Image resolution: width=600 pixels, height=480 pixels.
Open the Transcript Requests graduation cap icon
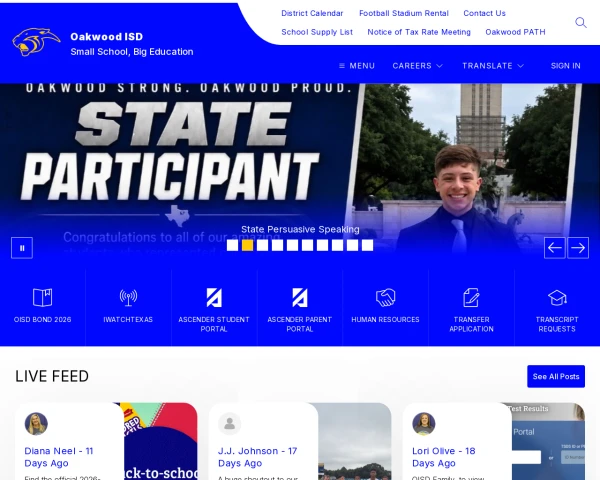coord(557,297)
